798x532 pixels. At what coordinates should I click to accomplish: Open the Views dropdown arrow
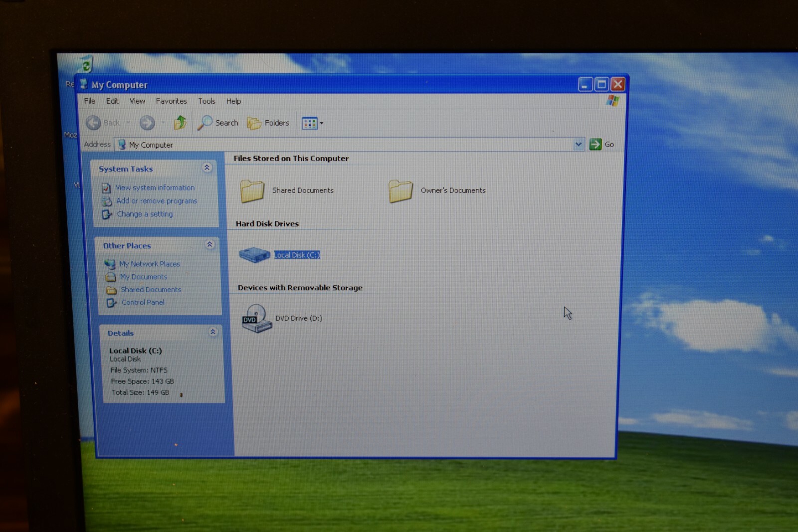pyautogui.click(x=322, y=123)
